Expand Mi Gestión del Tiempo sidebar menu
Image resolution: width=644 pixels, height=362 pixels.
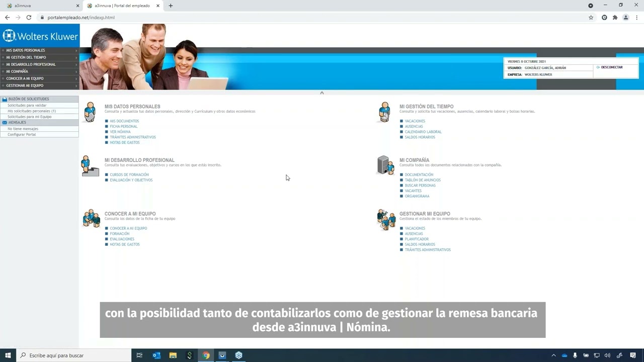40,57
